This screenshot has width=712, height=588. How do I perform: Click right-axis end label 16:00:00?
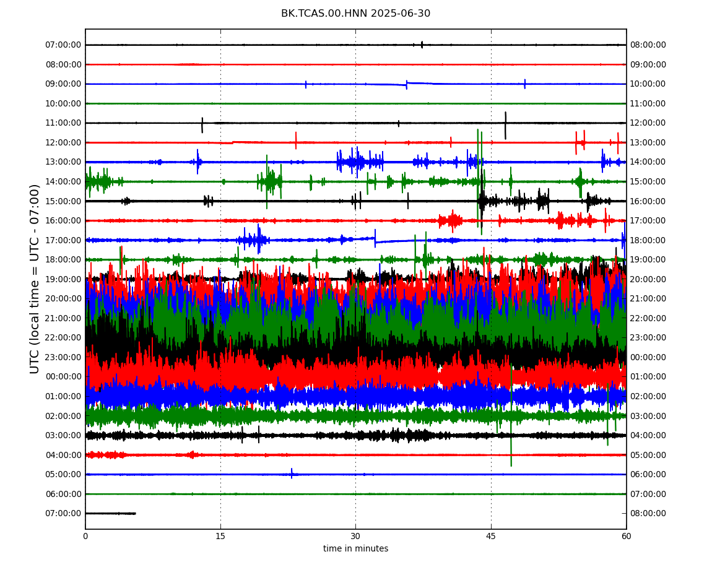click(x=648, y=201)
